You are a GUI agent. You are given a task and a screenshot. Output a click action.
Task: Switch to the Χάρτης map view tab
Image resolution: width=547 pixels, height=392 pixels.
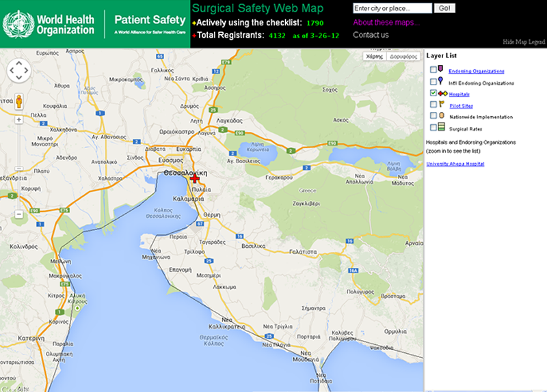coord(375,57)
